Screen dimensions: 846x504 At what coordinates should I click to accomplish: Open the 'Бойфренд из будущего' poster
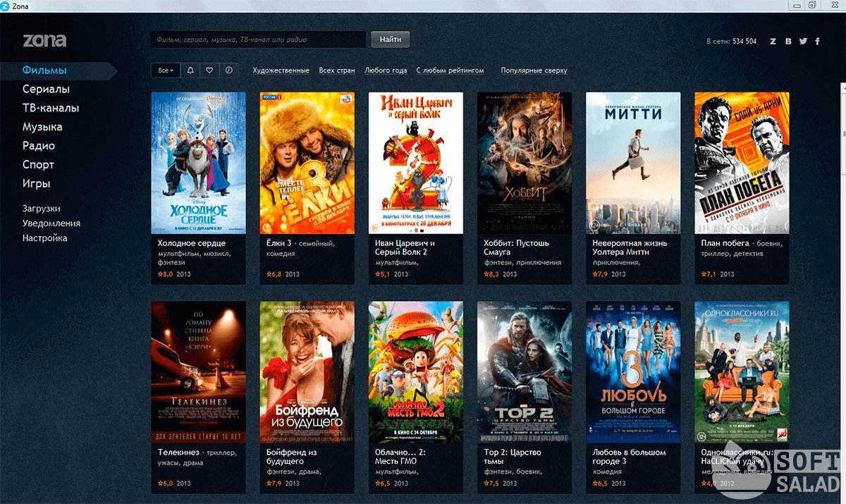(307, 372)
